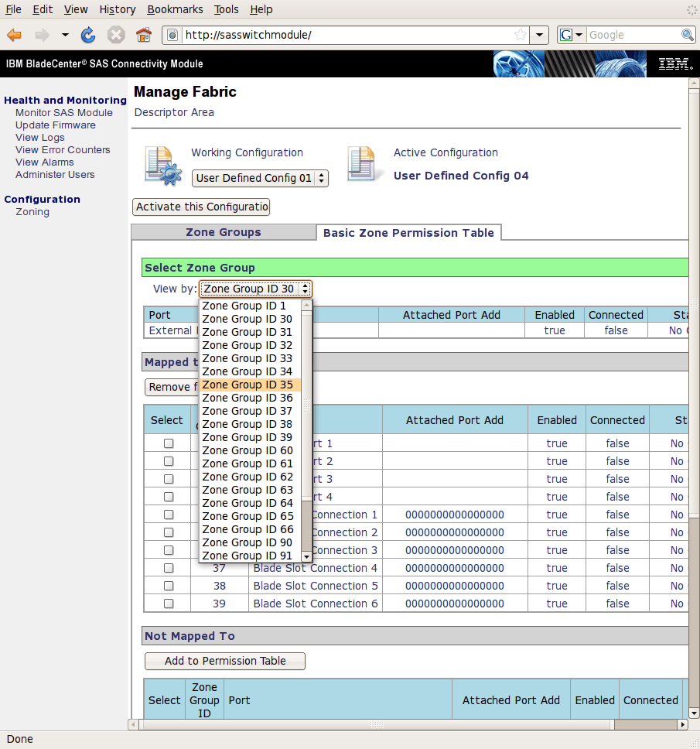Image resolution: width=700 pixels, height=749 pixels.
Task: Open the Tools menu
Action: [x=226, y=9]
